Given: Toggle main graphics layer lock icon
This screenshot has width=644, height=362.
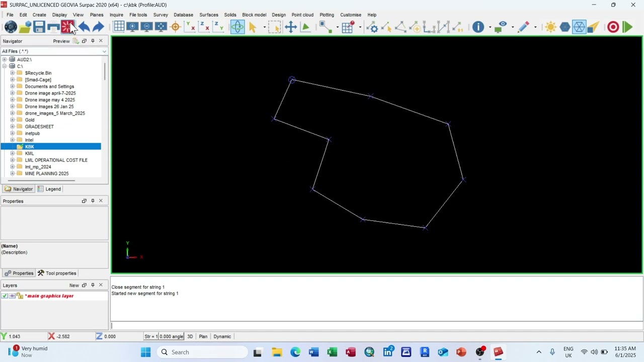Looking at the screenshot, I should [x=20, y=296].
